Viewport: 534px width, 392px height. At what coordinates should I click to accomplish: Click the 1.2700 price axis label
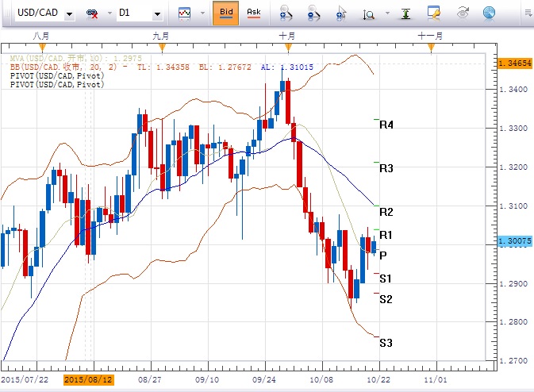513,361
